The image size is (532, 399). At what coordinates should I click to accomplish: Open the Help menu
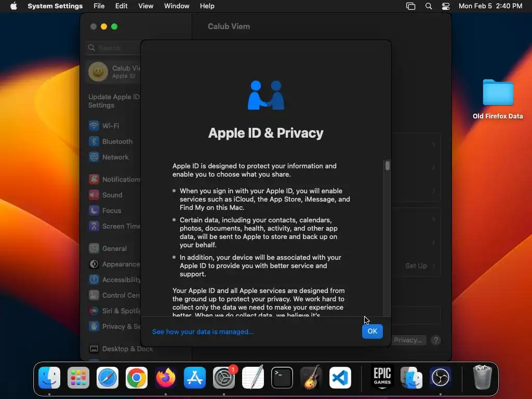pos(207,6)
